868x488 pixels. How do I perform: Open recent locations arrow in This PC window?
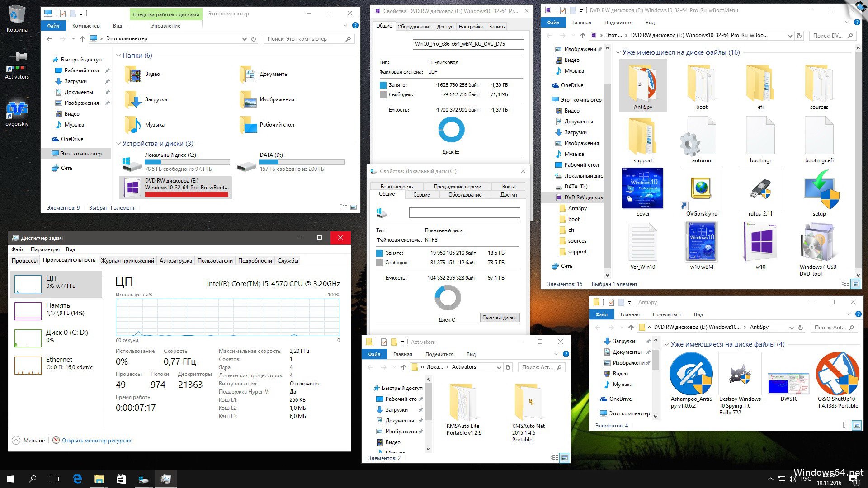[x=73, y=39]
